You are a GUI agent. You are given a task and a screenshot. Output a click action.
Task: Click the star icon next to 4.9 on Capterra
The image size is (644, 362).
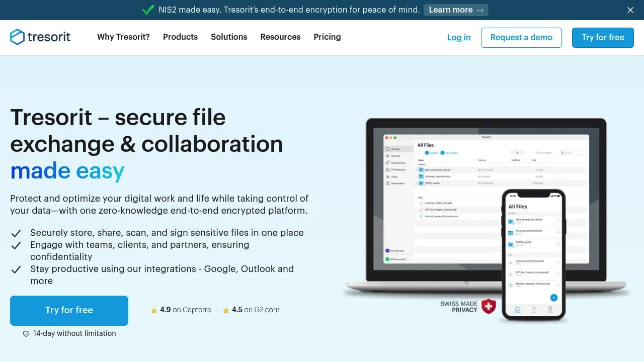point(154,311)
